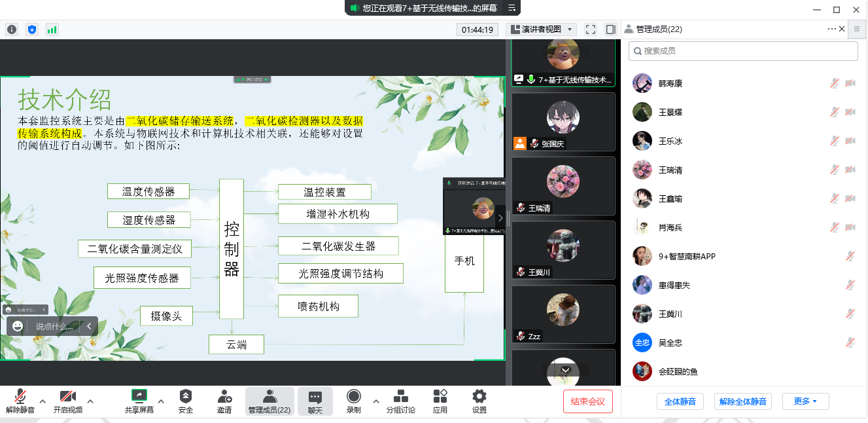Image resolution: width=868 pixels, height=423 pixels.
Task: Open the Apps (应用) panel
Action: click(x=440, y=401)
